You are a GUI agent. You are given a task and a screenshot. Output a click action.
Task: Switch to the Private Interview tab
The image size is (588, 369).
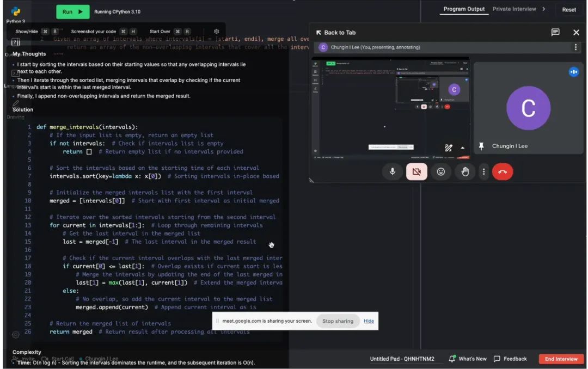(x=514, y=9)
